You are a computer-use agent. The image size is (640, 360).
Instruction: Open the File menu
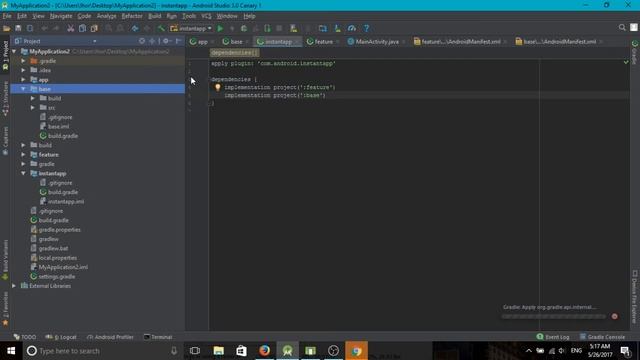point(7,16)
